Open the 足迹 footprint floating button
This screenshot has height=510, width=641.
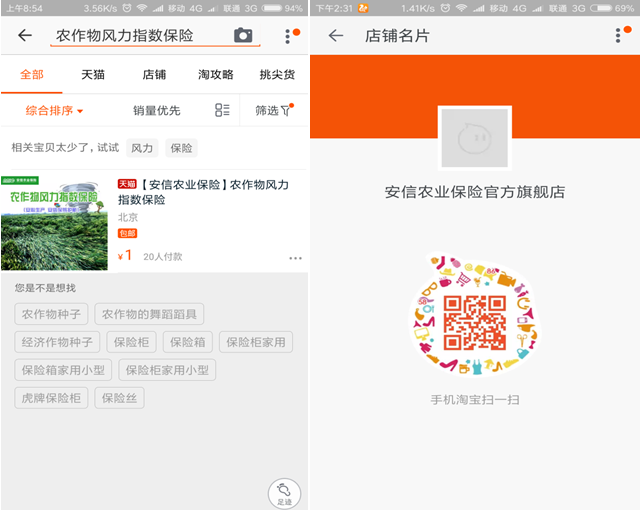(284, 493)
